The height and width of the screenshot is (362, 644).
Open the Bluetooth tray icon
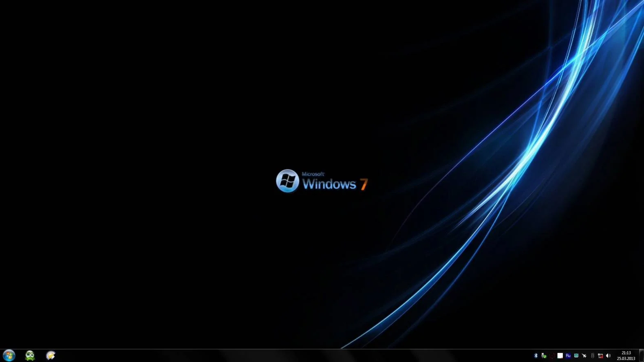pos(536,356)
